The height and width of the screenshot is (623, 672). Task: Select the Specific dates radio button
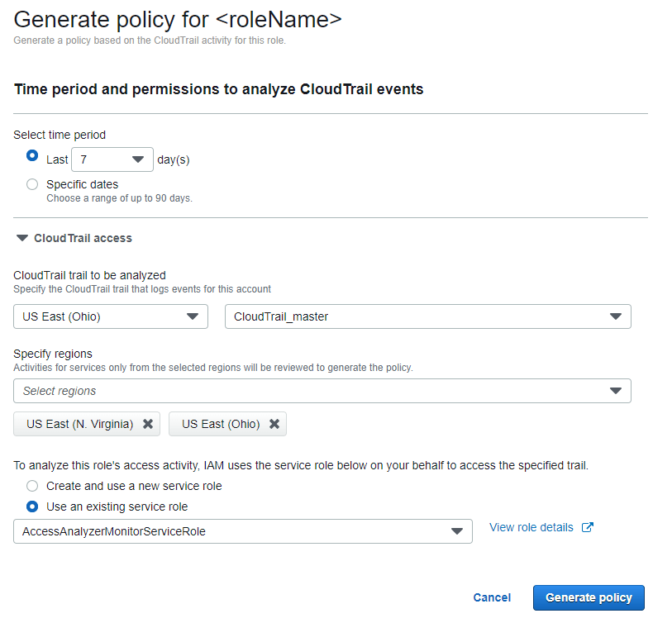click(x=31, y=184)
